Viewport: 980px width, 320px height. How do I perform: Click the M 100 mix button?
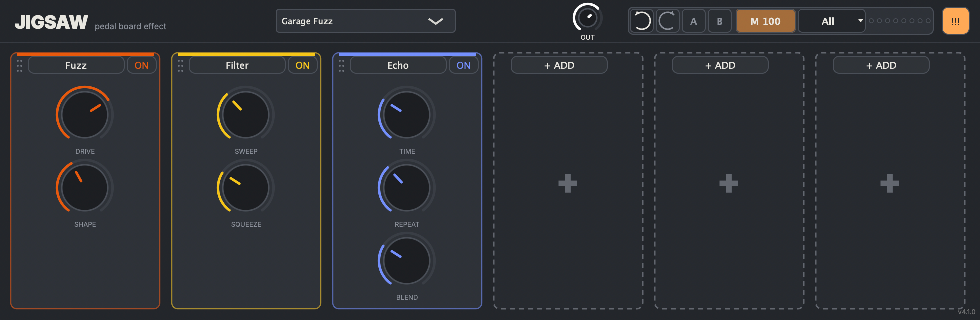(765, 21)
